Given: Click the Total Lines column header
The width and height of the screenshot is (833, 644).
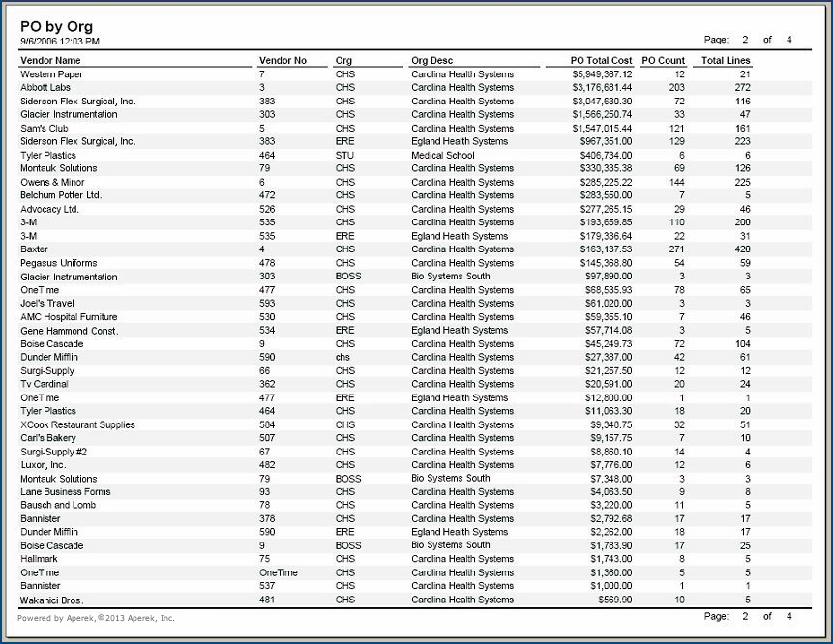Looking at the screenshot, I should coord(726,61).
